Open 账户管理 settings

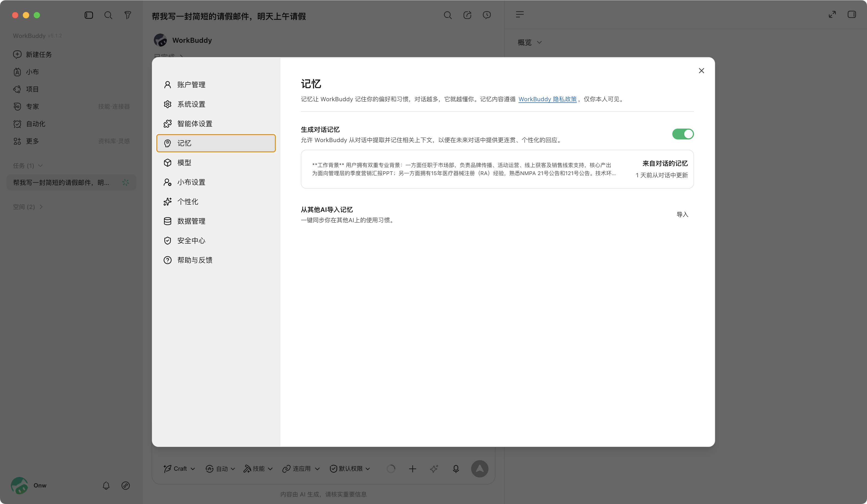click(216, 85)
